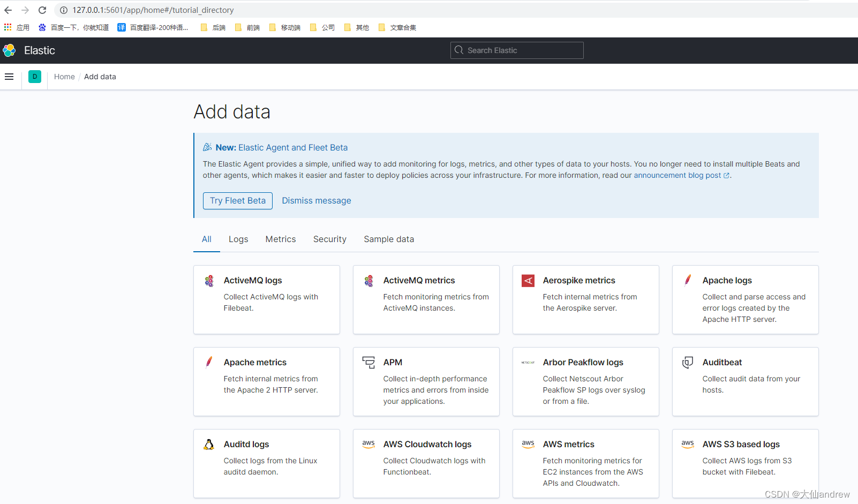Open the ActiveMQ metrics card title
The image size is (858, 504).
pos(419,281)
